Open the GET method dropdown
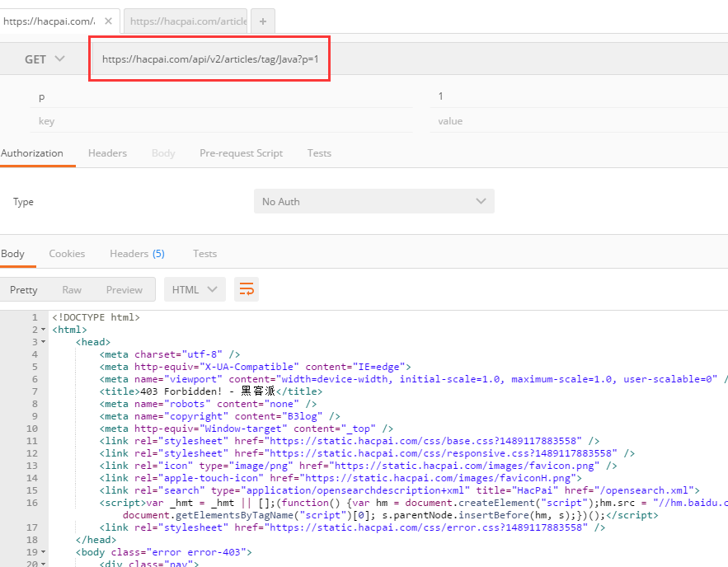Screen dimensions: 728x567 pyautogui.click(x=45, y=59)
